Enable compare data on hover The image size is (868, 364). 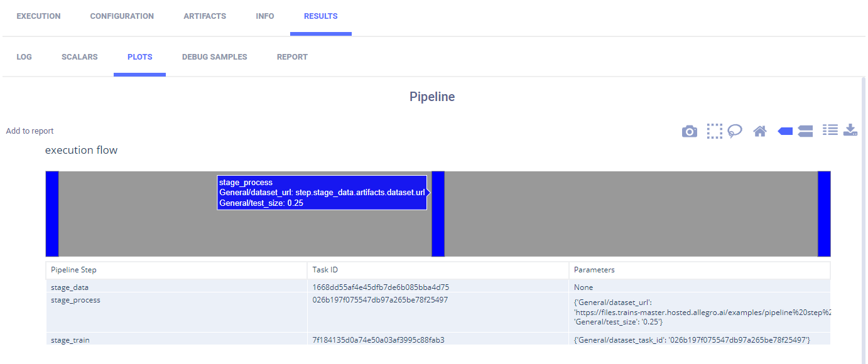pyautogui.click(x=805, y=131)
